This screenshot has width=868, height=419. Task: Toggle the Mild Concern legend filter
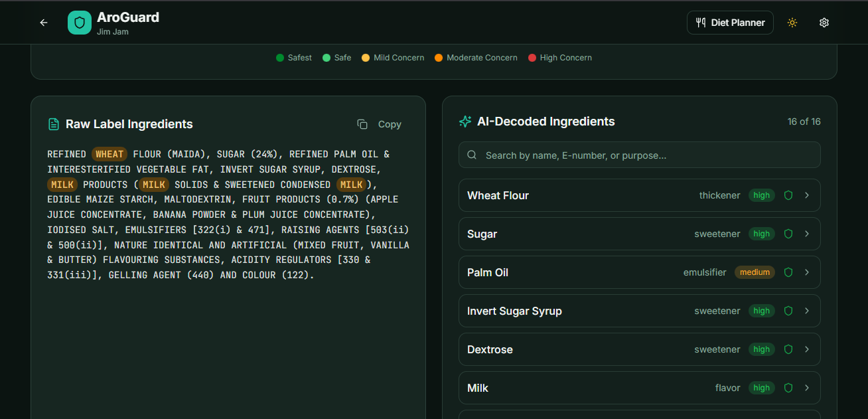pos(392,58)
